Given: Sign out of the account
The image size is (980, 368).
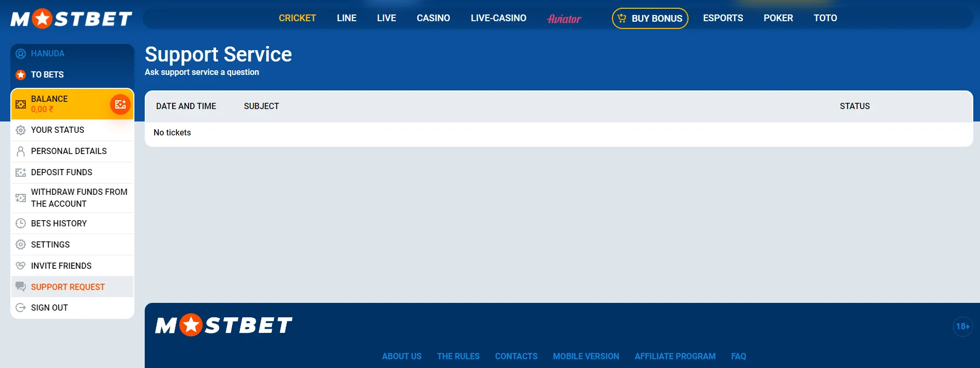Looking at the screenshot, I should [72, 308].
